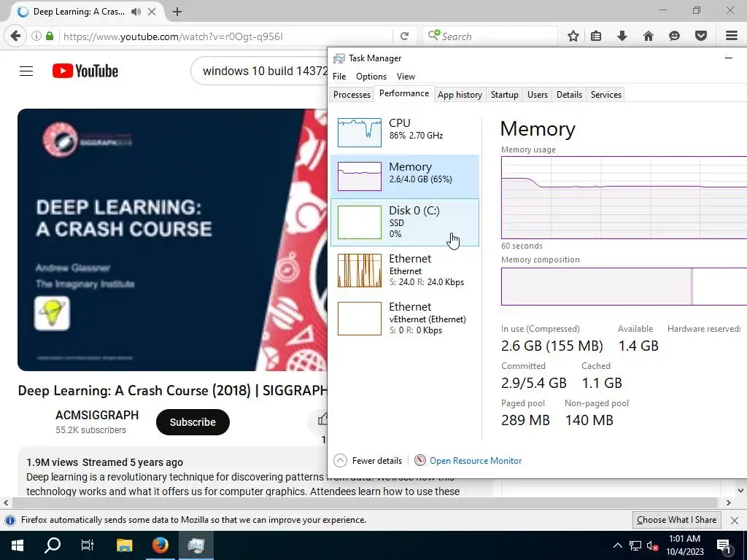Open File Explorer from taskbar
Viewport: 747px width, 560px height.
[124, 545]
